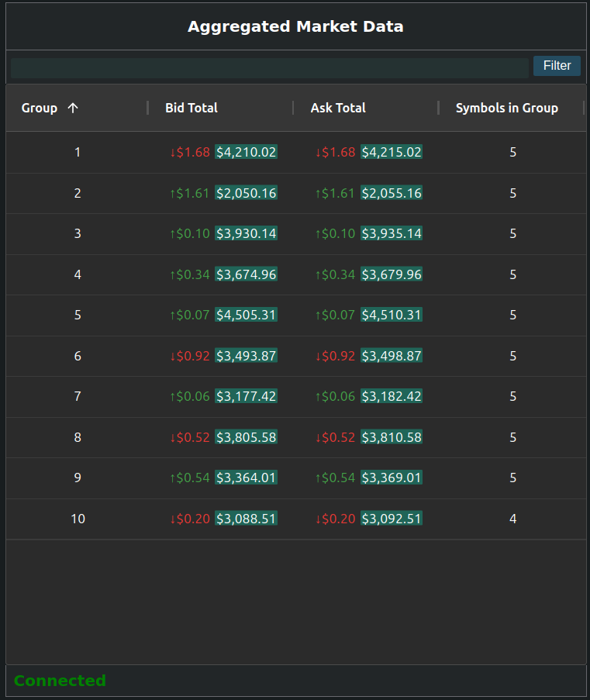The image size is (590, 700).
Task: Click the red down change $0.52 in Ask Total
Action: coord(335,437)
